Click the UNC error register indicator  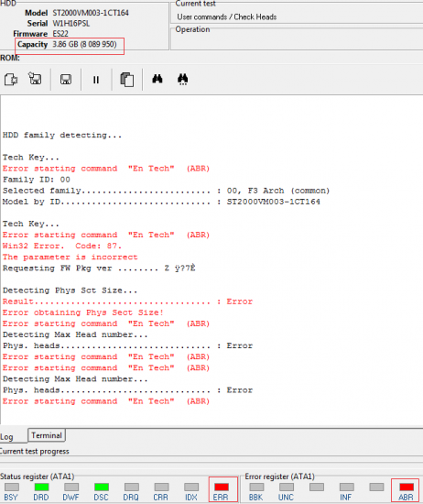coord(287,488)
